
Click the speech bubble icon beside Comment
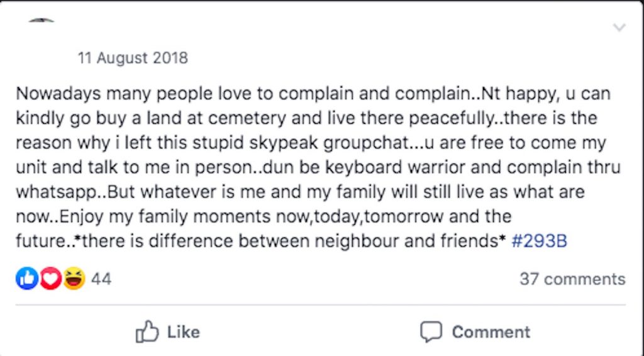(431, 332)
